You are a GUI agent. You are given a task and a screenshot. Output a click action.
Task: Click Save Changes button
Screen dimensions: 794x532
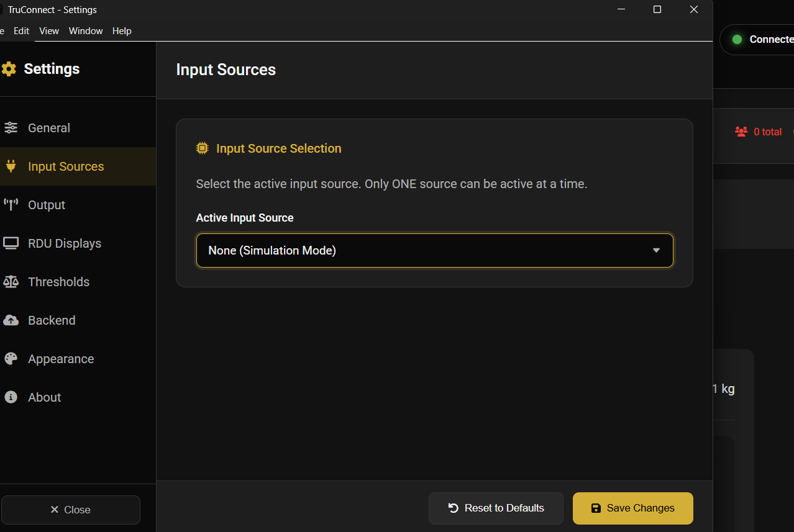pyautogui.click(x=633, y=508)
